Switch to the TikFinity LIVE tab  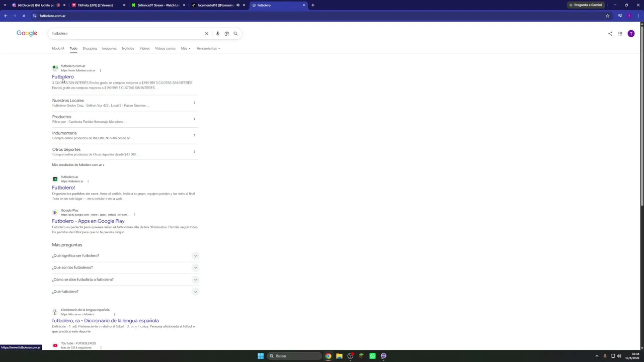[98, 5]
